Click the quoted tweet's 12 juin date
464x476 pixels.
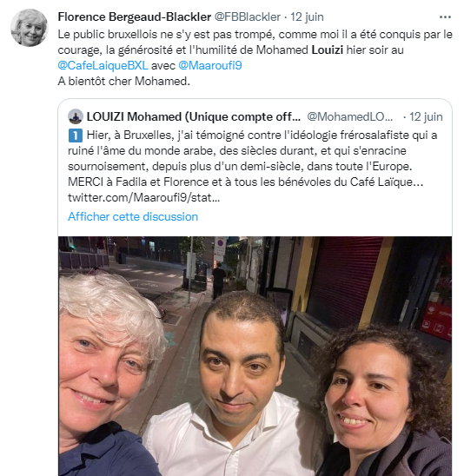pos(426,116)
